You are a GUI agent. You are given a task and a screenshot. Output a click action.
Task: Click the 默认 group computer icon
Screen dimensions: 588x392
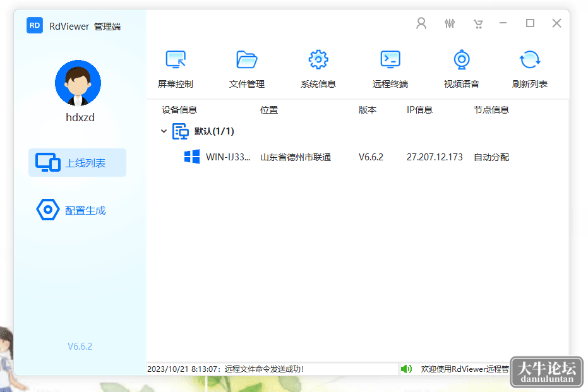pos(181,131)
